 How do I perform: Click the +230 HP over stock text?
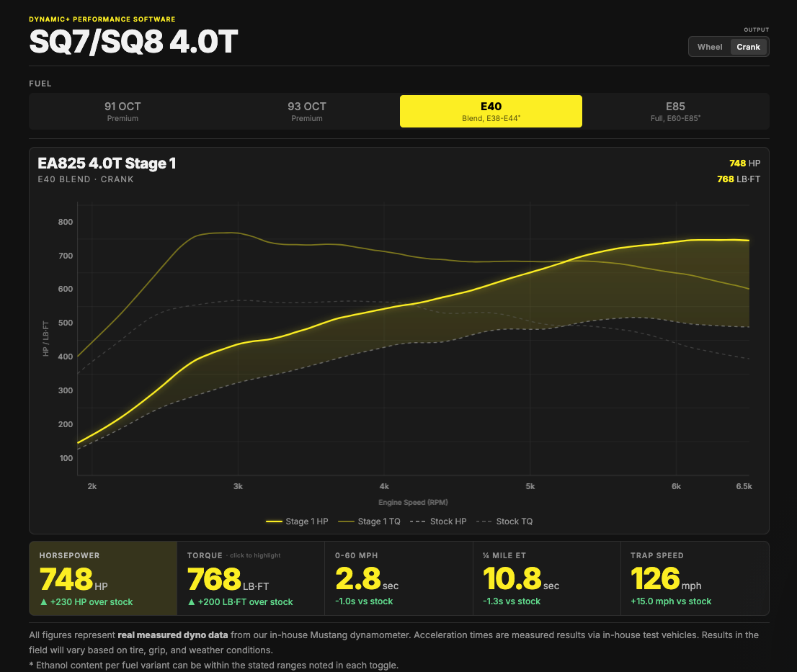[x=86, y=602]
